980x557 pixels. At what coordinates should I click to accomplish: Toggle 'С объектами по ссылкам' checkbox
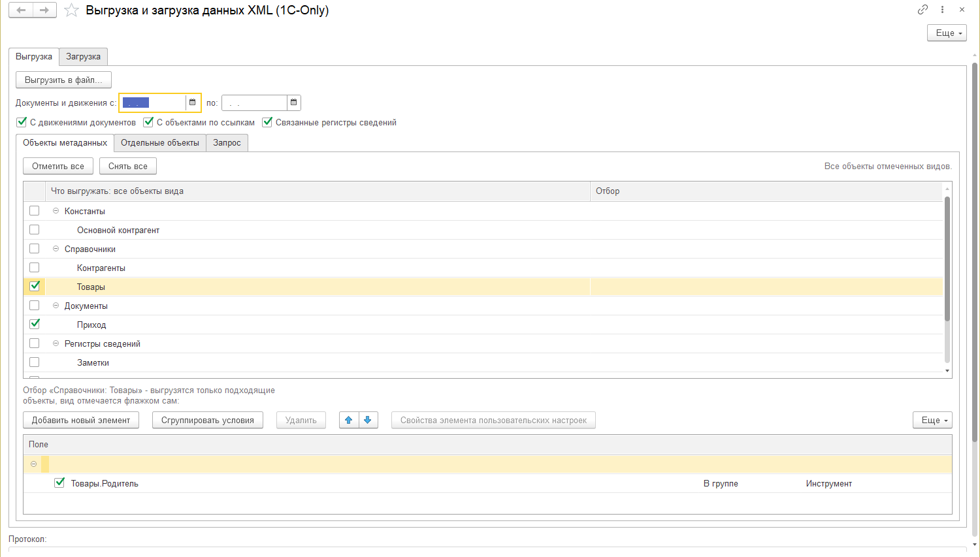point(148,121)
